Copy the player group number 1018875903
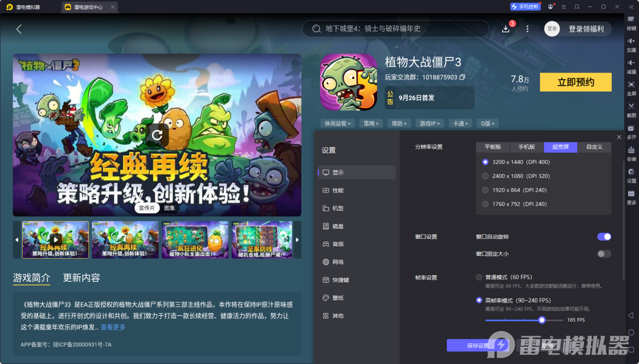 click(x=462, y=77)
